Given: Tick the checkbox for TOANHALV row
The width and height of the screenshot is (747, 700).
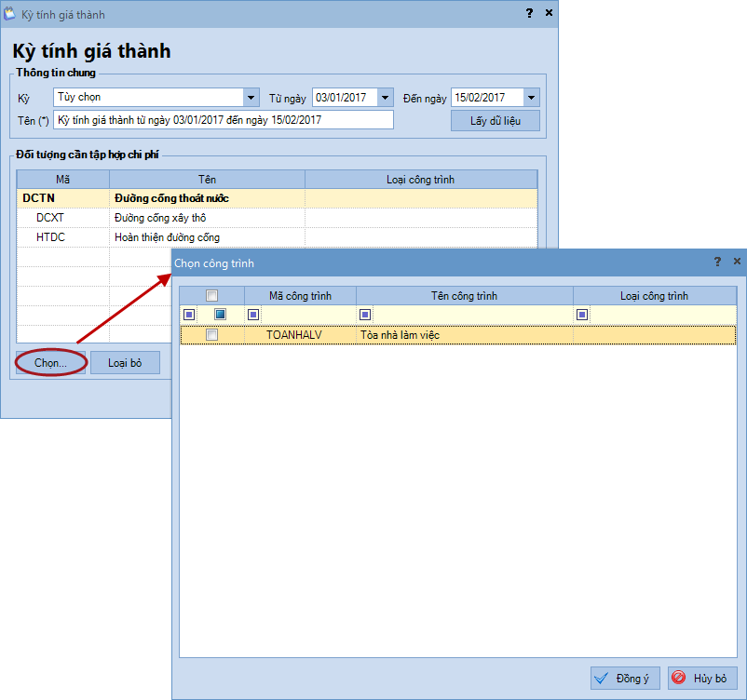Looking at the screenshot, I should [212, 334].
